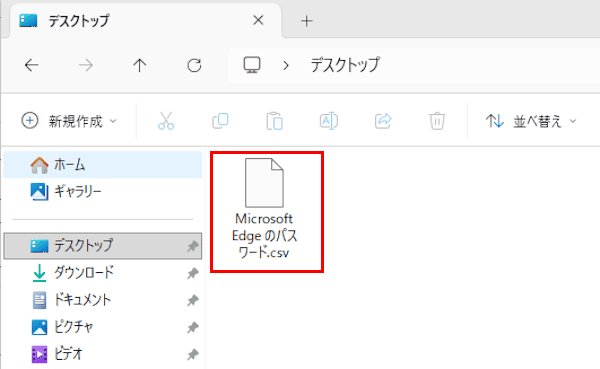The image size is (600, 369).
Task: Refresh the current folder view
Action: coord(194,65)
